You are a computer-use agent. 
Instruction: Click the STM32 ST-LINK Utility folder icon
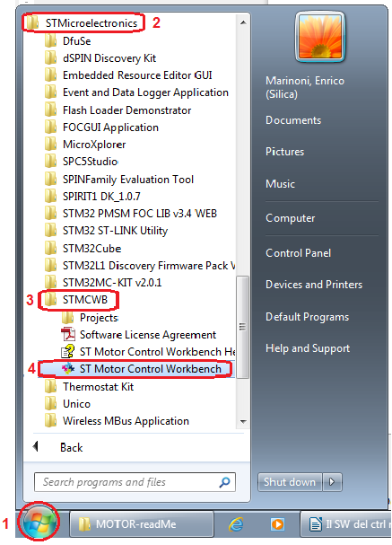pos(51,231)
